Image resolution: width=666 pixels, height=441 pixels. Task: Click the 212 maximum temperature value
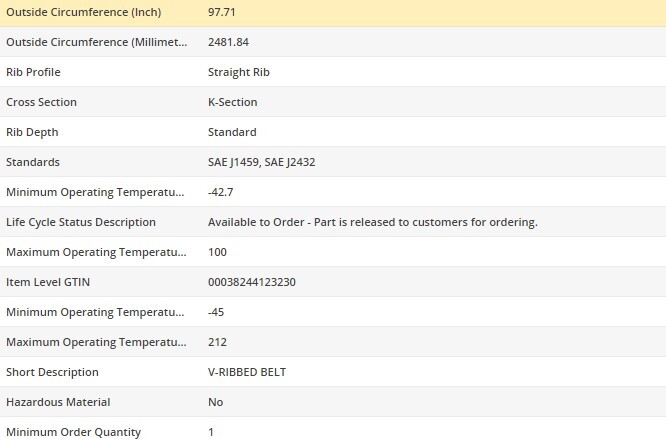click(217, 342)
